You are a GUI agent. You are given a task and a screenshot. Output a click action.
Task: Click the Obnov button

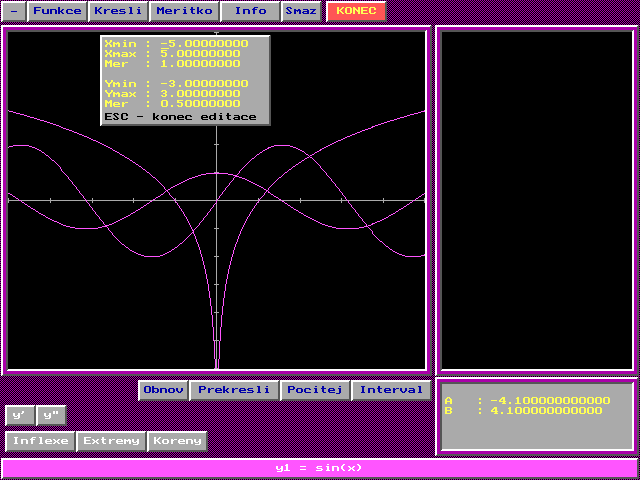click(163, 390)
